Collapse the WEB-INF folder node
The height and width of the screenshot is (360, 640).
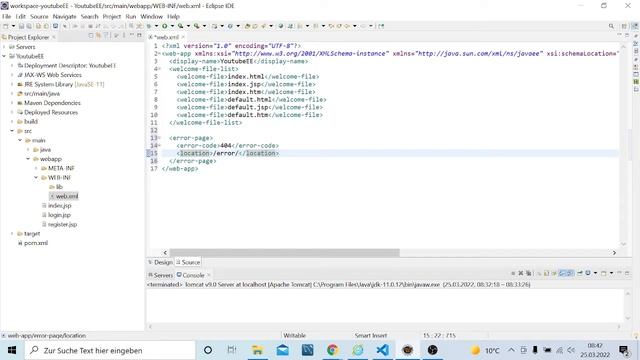(x=36, y=178)
